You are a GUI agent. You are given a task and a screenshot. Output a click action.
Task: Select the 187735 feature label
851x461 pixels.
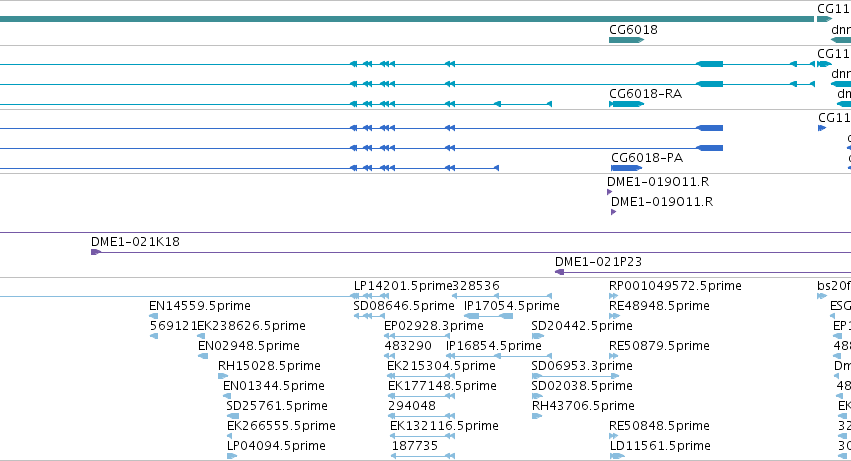pos(415,446)
